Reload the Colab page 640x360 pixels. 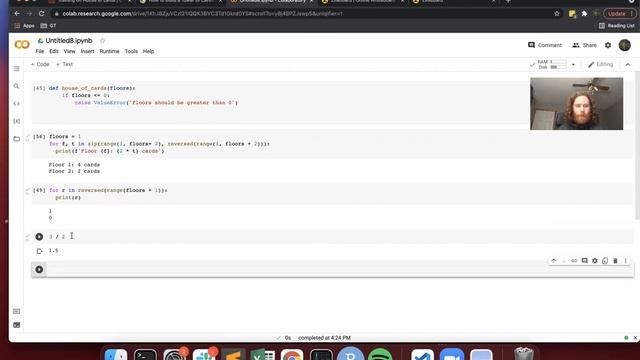42,13
